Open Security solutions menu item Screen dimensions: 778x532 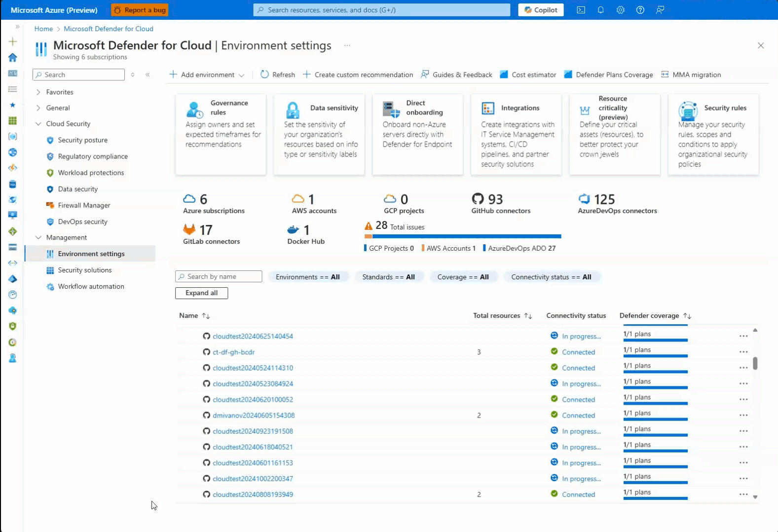click(x=84, y=270)
